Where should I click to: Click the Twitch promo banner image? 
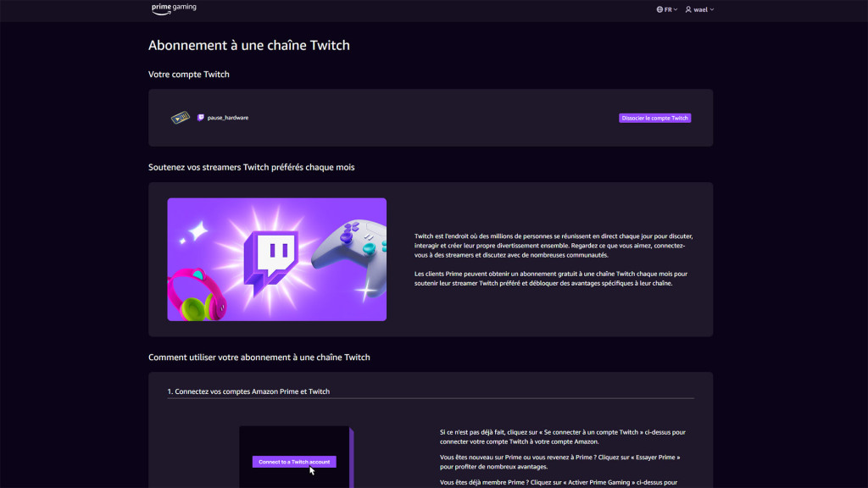pos(277,259)
